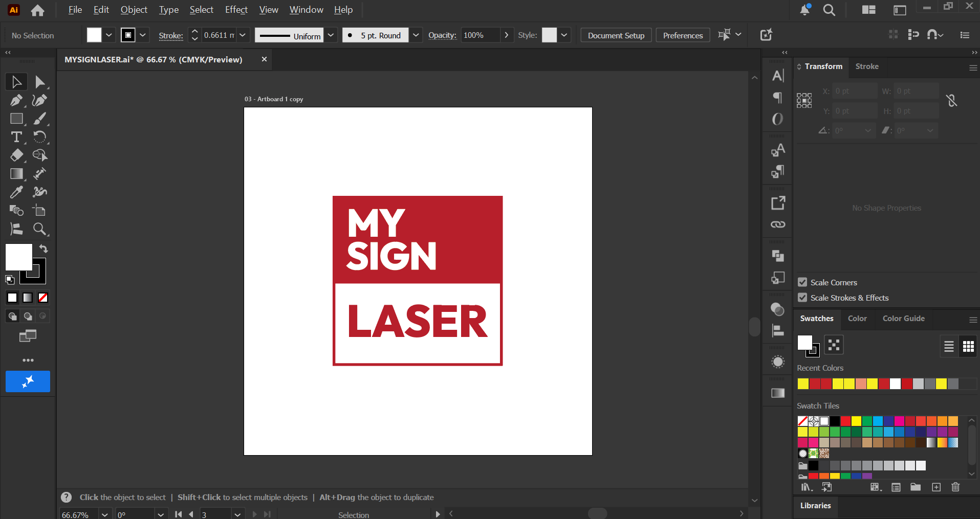Pick the Registration swatch tile
The image size is (980, 519).
tap(813, 421)
